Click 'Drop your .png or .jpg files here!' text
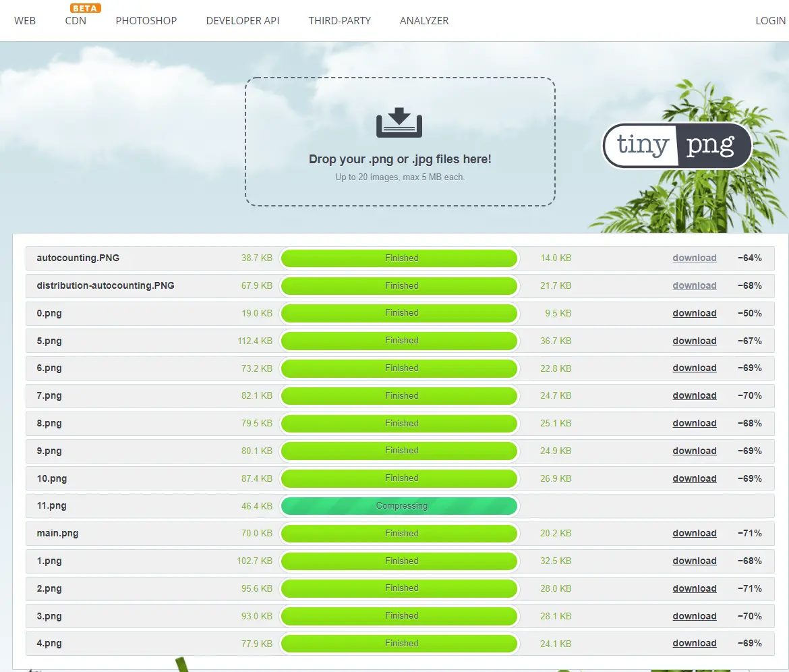This screenshot has height=672, width=789. pos(400,159)
